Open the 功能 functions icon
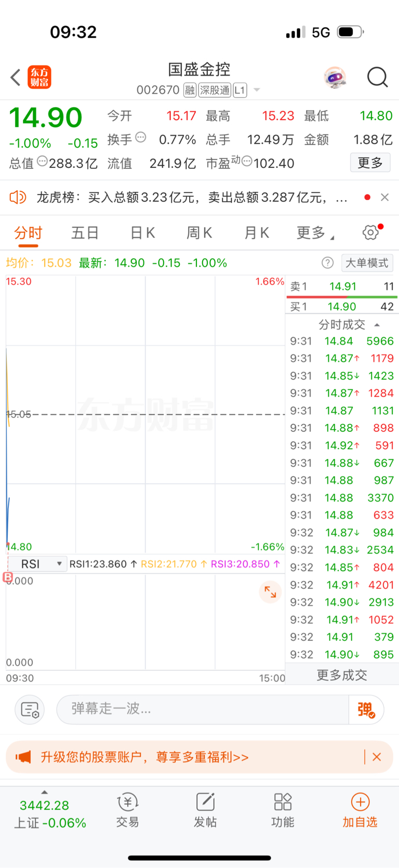 pos(283,810)
